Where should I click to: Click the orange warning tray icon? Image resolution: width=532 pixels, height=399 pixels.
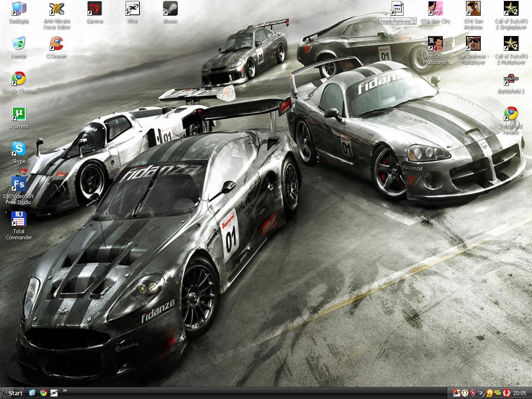click(490, 393)
